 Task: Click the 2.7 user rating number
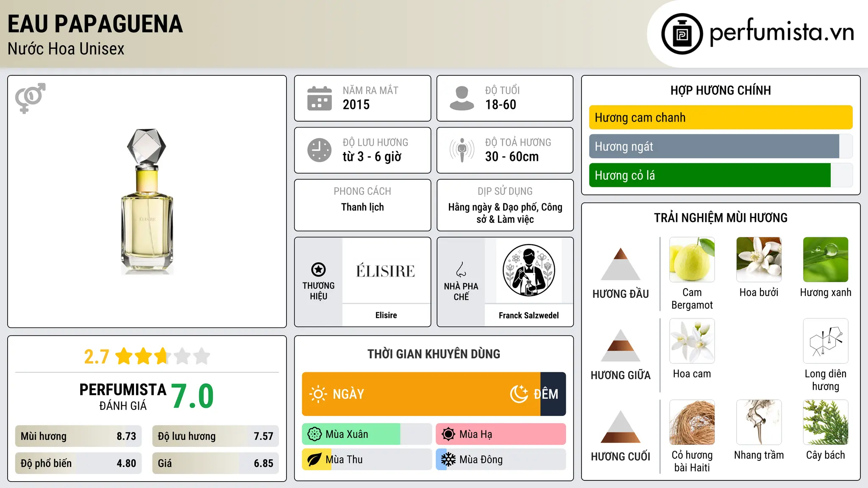coord(97,357)
